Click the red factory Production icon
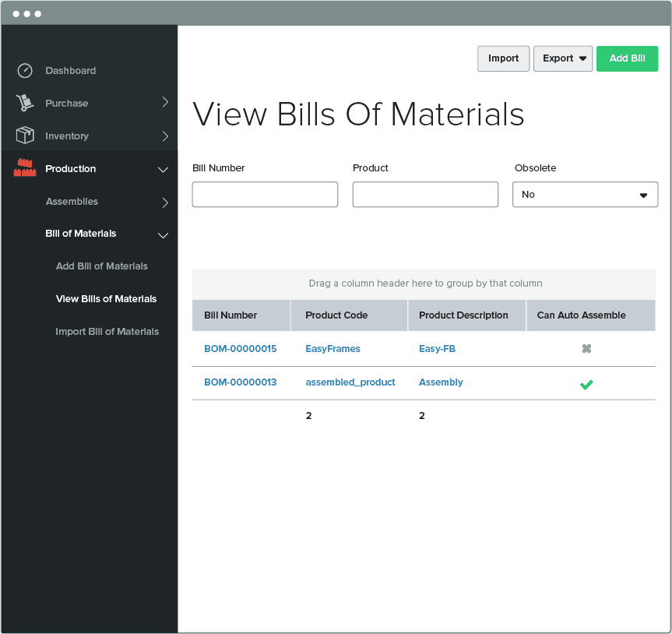 click(24, 167)
